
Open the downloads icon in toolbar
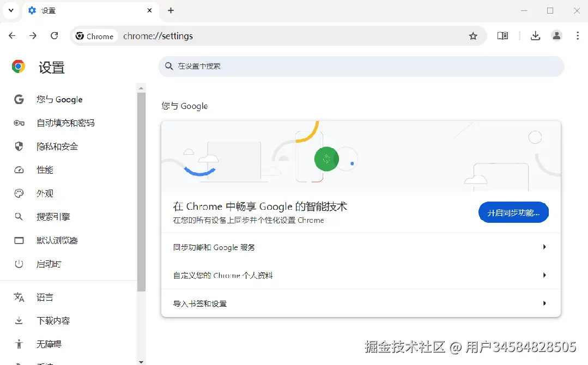pyautogui.click(x=536, y=36)
